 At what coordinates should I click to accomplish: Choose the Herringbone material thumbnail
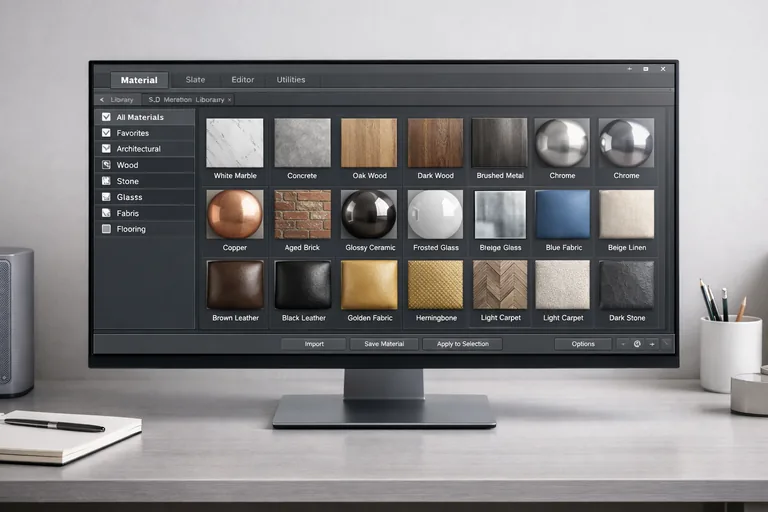435,285
